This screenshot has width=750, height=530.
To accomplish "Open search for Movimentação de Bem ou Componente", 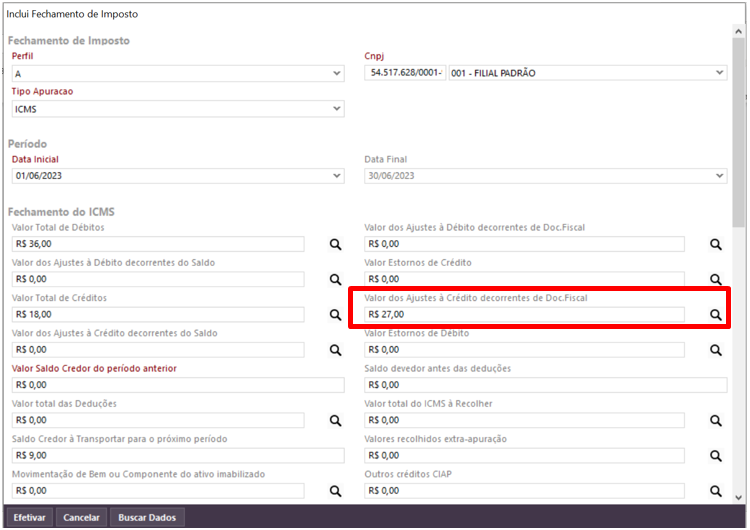I will [x=335, y=491].
